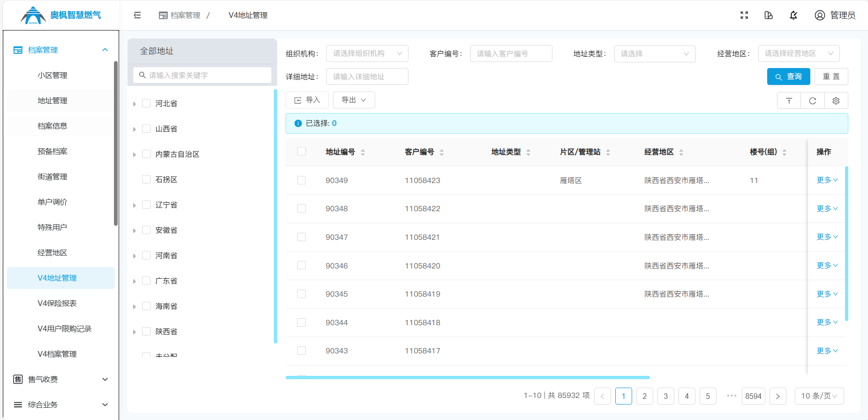Image resolution: width=868 pixels, height=420 pixels.
Task: Jump forward pages with ellipsis
Action: (732, 396)
